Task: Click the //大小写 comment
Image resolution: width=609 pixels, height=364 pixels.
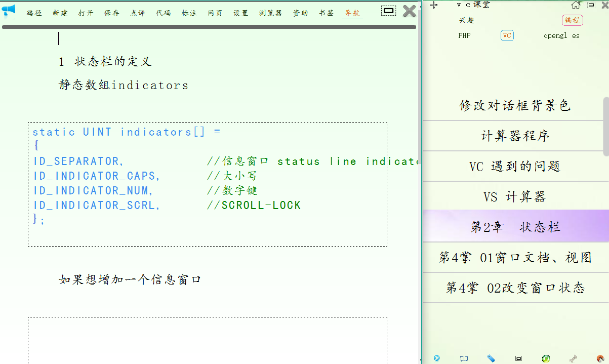Action: click(232, 176)
